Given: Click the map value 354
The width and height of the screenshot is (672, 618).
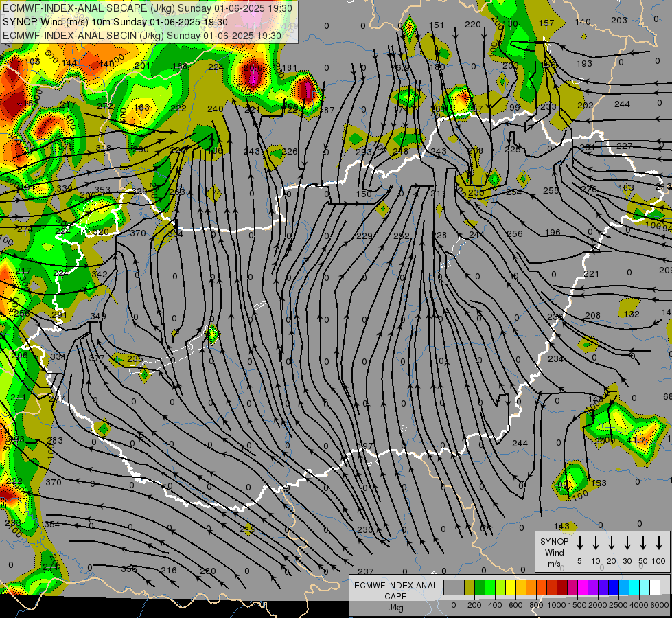Looking at the screenshot, I should 52,524.
